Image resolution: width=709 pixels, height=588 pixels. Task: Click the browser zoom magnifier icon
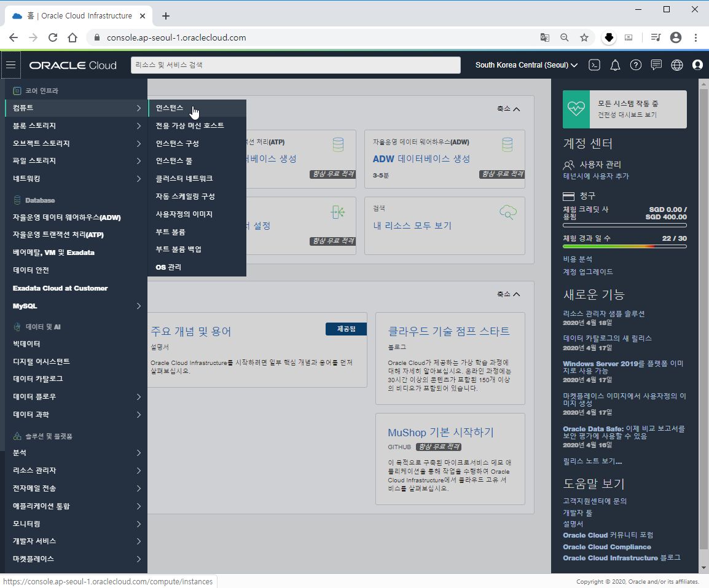click(x=564, y=37)
